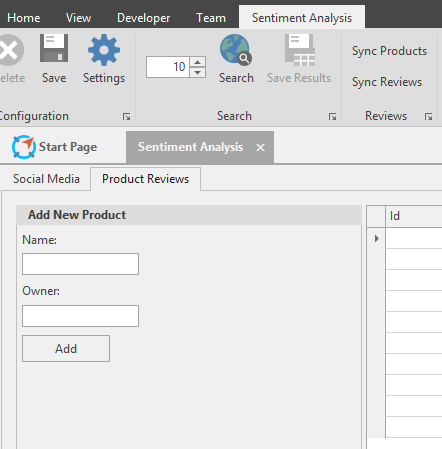442x449 pixels.
Task: Switch to the Social Media tab
Action: pyautogui.click(x=46, y=179)
